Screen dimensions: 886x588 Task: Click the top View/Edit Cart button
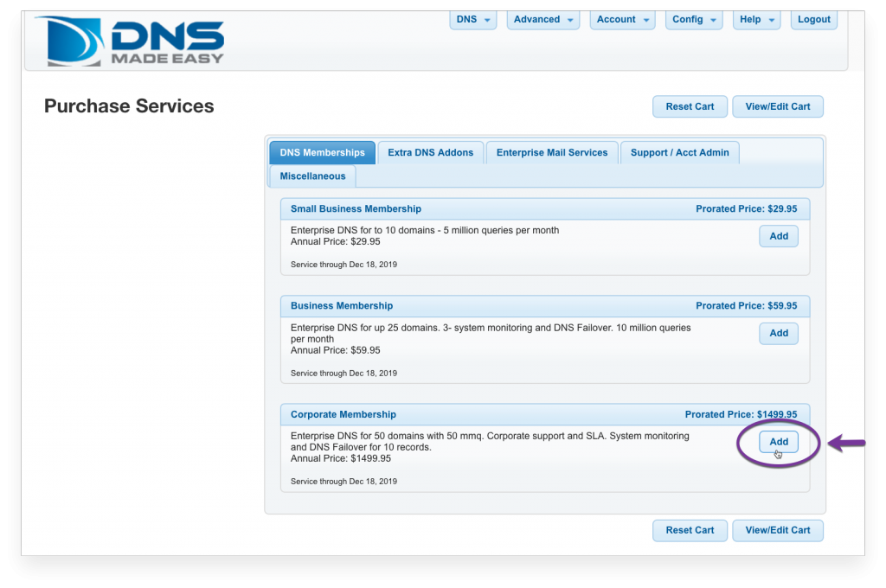[778, 106]
